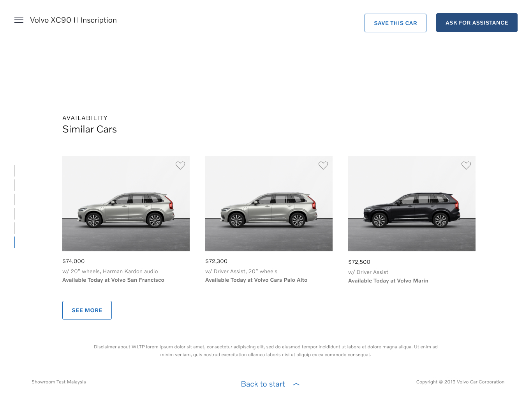Click the $72,500 price text
The height and width of the screenshot is (399, 532).
[x=359, y=262]
